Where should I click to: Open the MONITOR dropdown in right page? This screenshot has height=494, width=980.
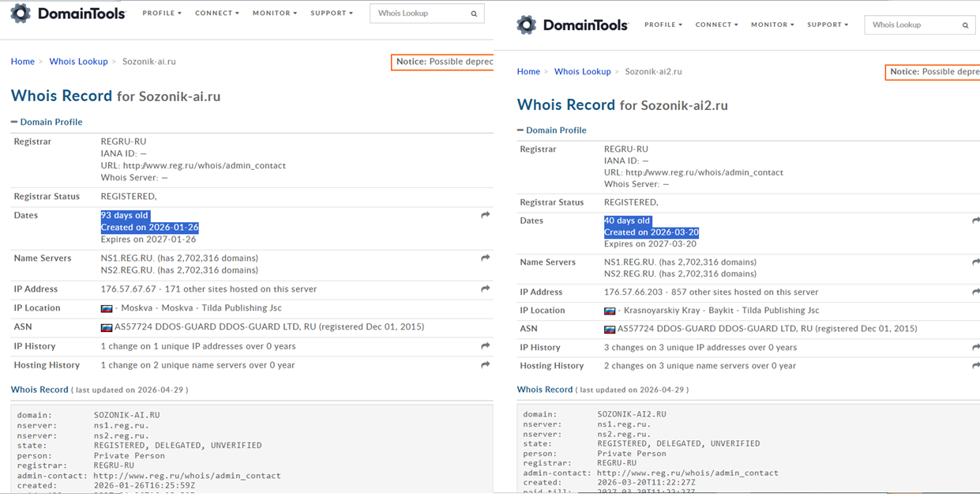click(772, 25)
